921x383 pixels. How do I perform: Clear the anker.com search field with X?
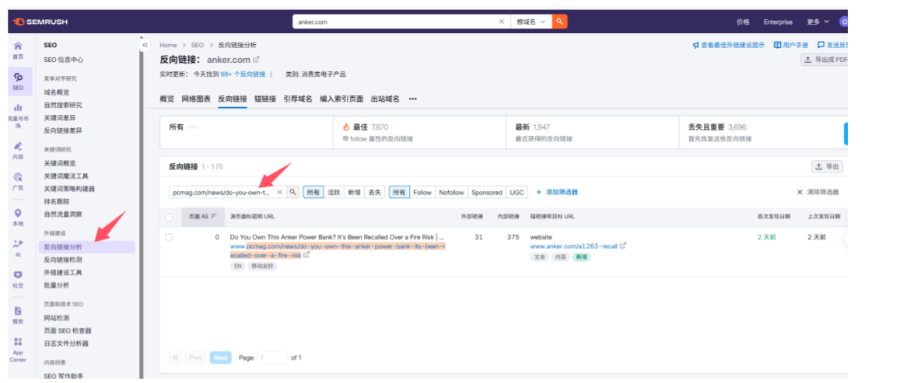[501, 22]
